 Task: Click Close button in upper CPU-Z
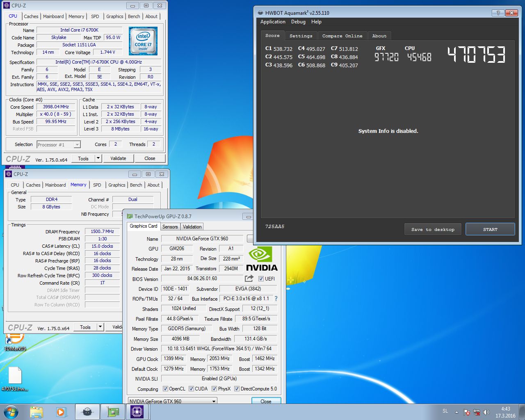coord(150,158)
